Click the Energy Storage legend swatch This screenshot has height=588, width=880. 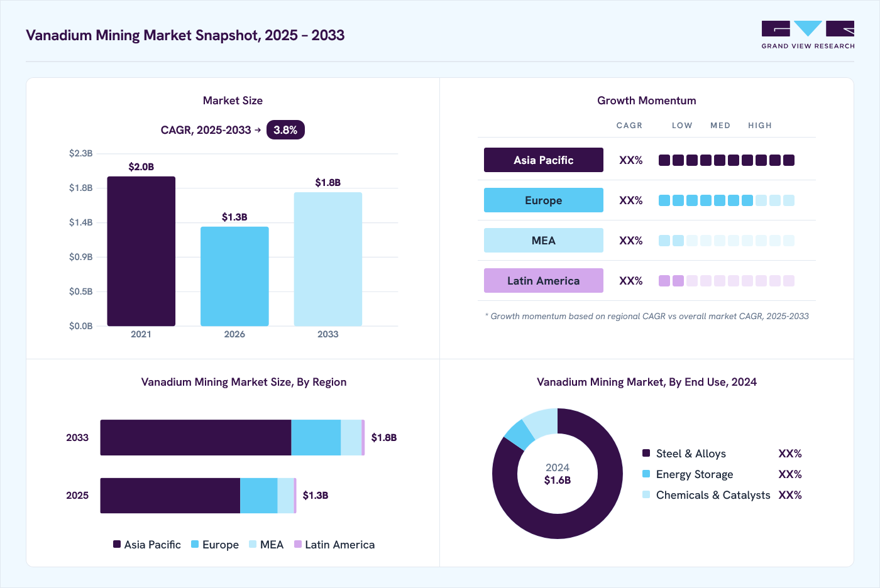coord(646,474)
